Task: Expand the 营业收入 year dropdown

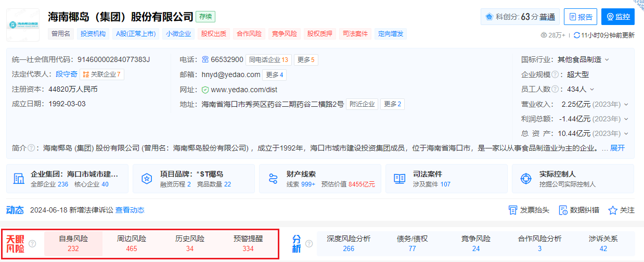Action: click(626, 104)
